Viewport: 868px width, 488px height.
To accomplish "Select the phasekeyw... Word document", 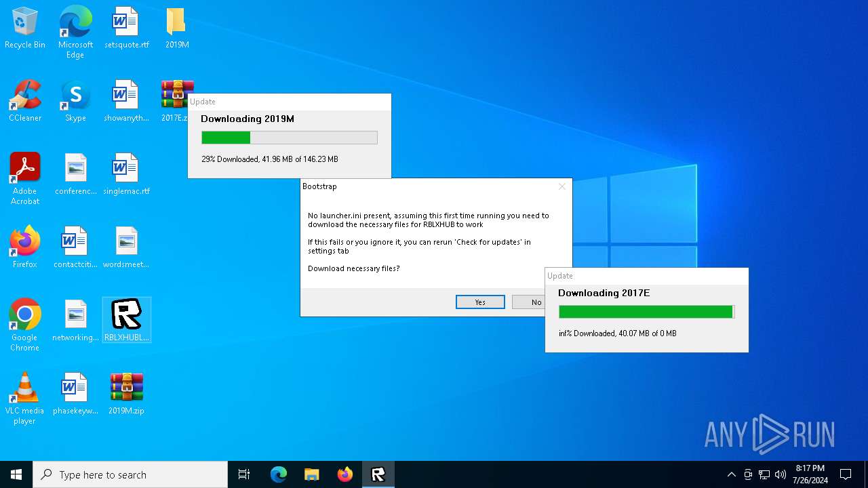I will (x=75, y=394).
